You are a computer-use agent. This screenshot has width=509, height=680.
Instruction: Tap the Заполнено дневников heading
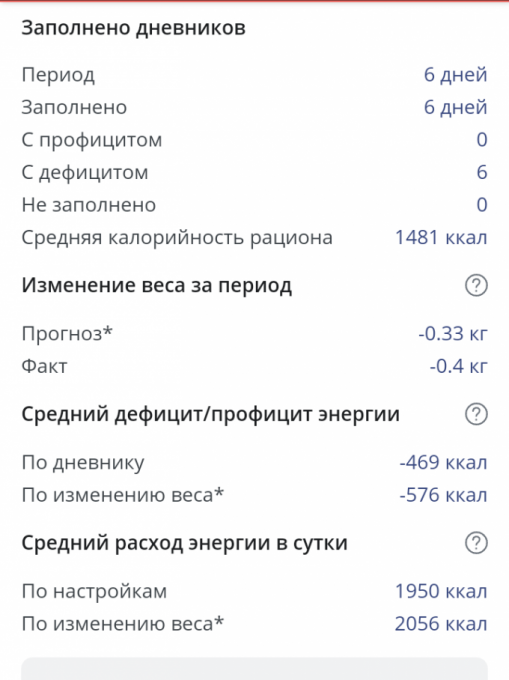point(134,28)
